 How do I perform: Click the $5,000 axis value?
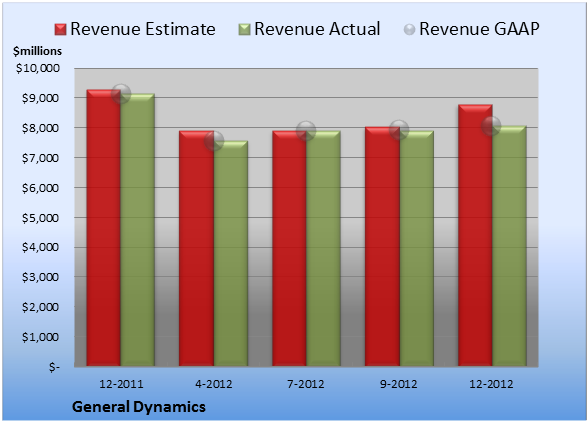click(x=40, y=218)
